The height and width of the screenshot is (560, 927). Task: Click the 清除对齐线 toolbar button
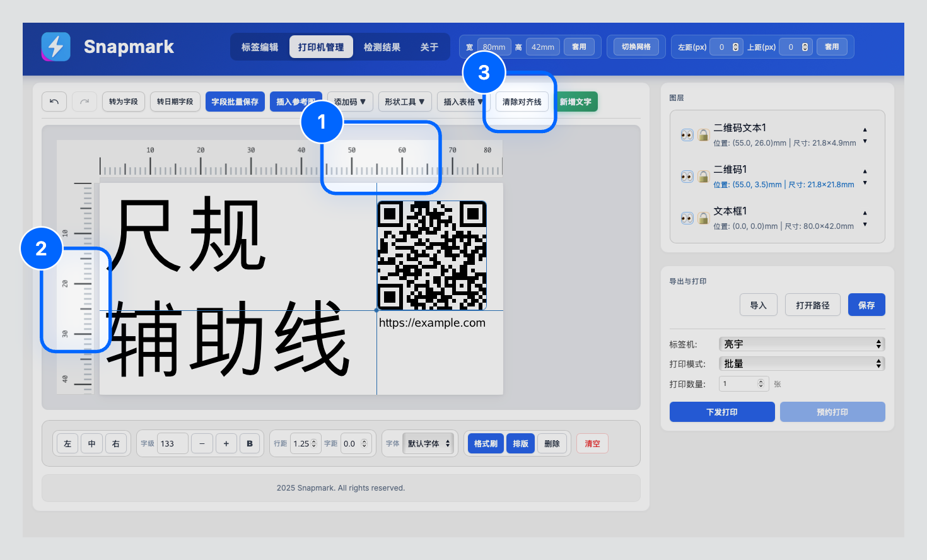521,102
